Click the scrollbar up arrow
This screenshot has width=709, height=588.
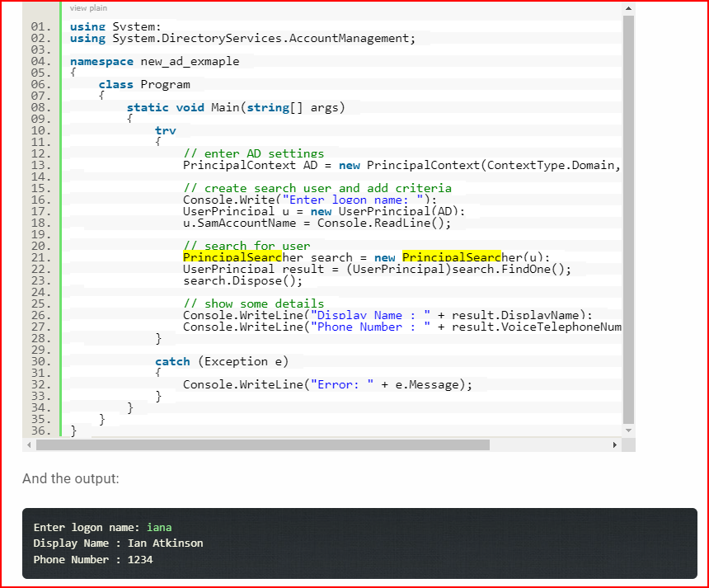(x=627, y=7)
